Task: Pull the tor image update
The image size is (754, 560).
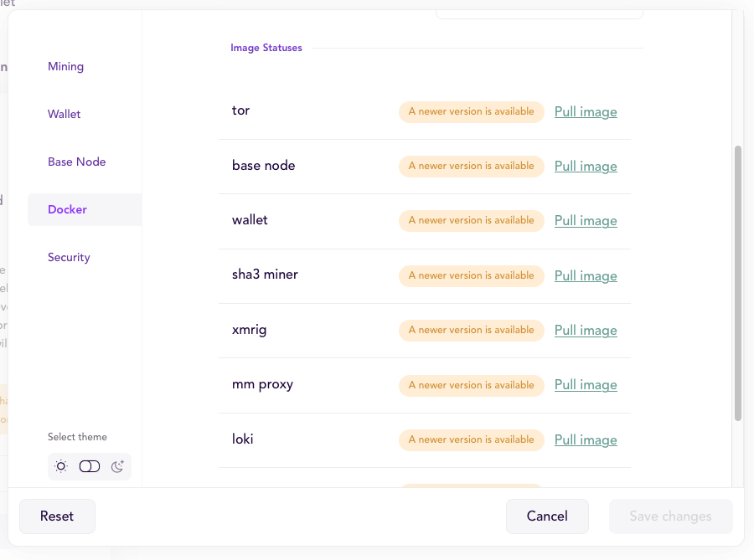Action: pyautogui.click(x=585, y=111)
